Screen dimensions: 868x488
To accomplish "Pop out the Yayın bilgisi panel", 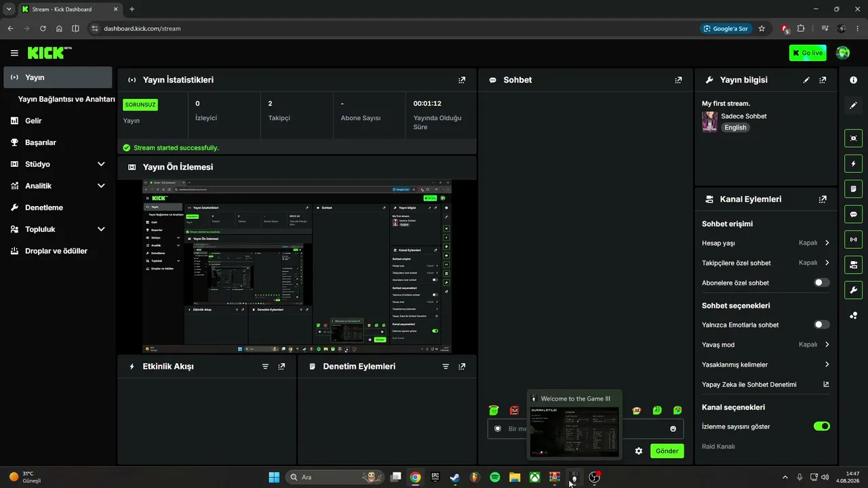I will tap(823, 80).
